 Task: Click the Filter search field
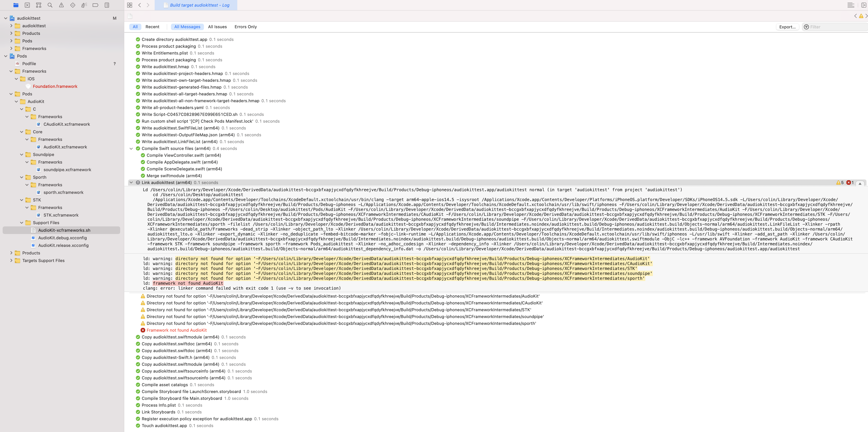pyautogui.click(x=835, y=27)
